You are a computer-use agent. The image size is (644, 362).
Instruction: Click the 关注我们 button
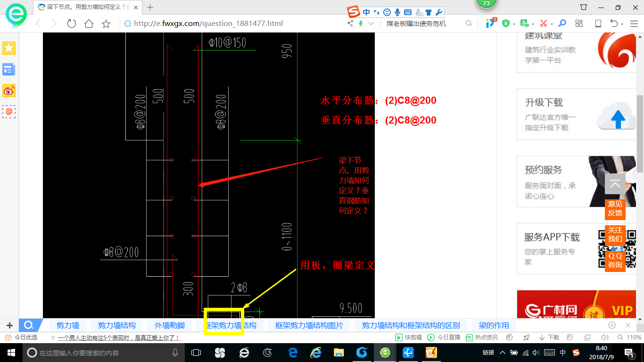[615, 234]
